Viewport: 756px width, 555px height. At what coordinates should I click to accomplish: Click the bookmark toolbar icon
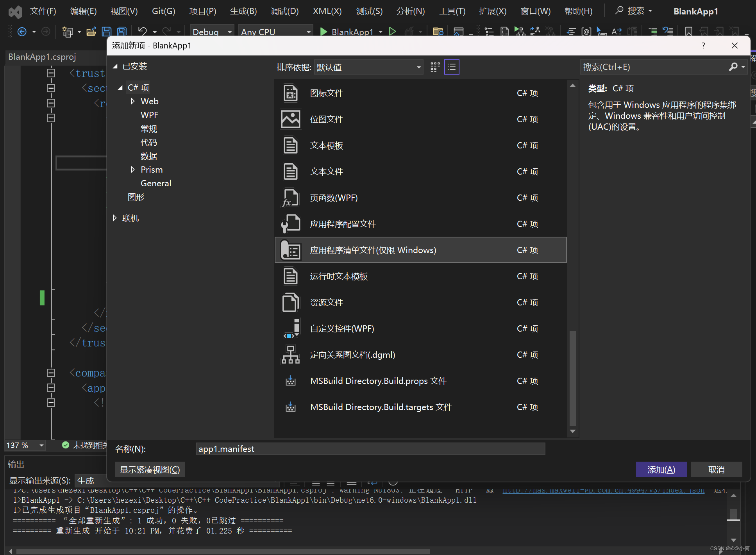[x=689, y=32]
